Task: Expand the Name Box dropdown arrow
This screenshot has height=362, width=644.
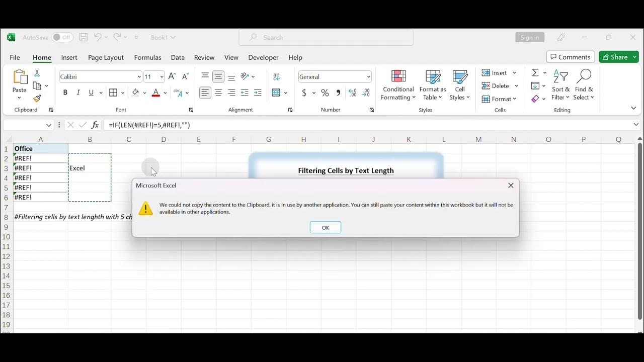Action: 49,125
